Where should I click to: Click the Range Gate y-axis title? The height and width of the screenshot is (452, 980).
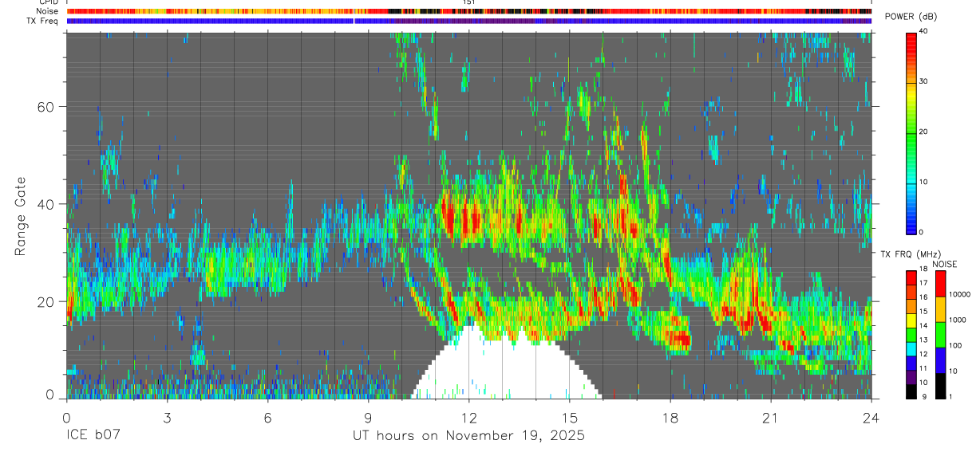20,217
